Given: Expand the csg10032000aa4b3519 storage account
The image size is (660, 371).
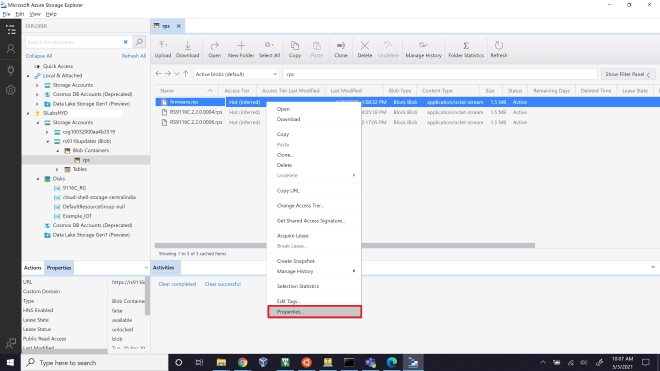Looking at the screenshot, I should point(48,132).
